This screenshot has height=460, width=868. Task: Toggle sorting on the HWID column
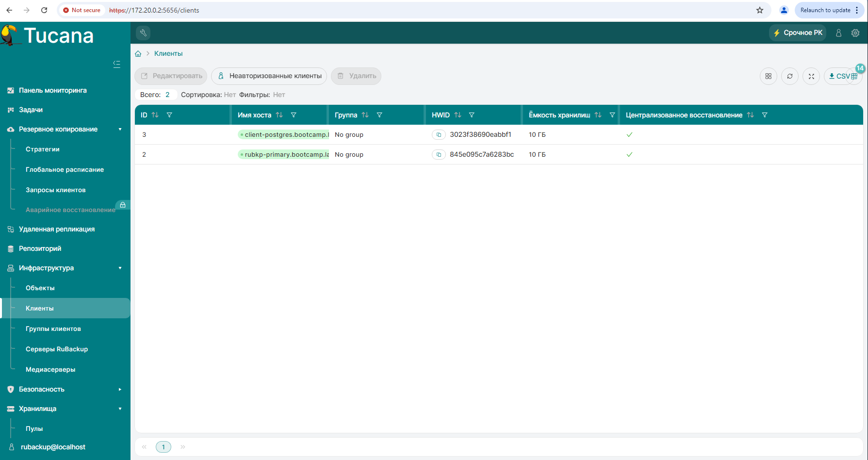point(458,115)
